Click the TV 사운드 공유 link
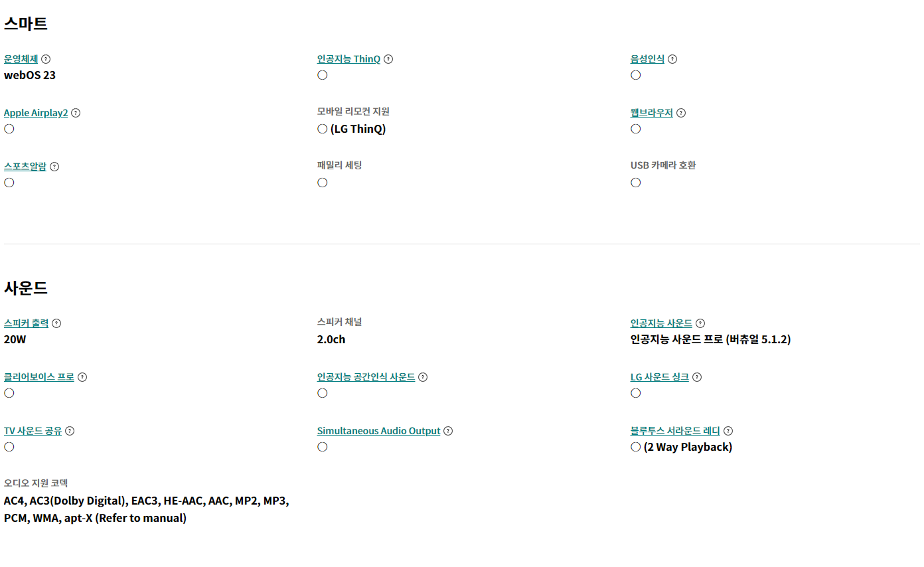This screenshot has width=924, height=567. 33,431
